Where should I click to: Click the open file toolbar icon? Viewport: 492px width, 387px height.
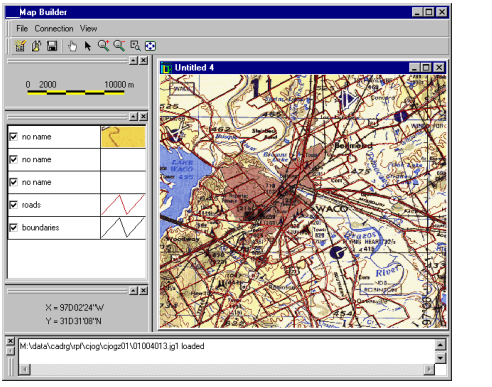(36, 46)
